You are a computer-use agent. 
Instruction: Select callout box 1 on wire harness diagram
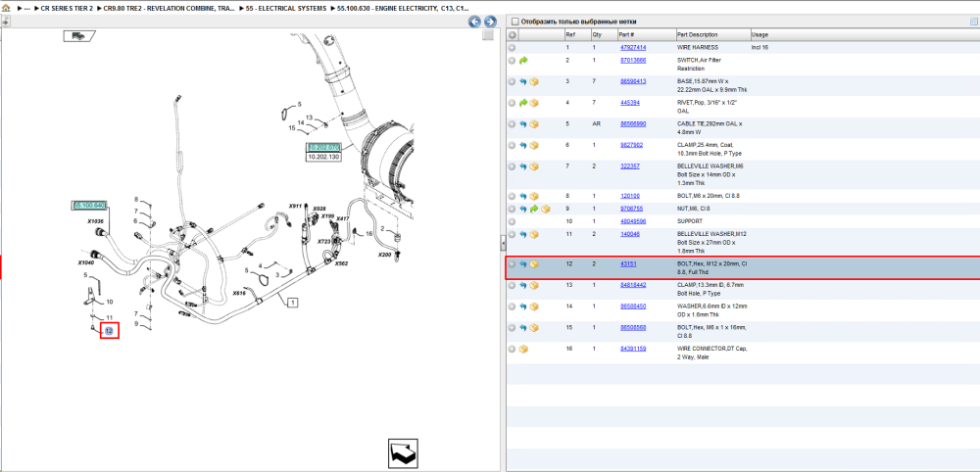[x=292, y=303]
